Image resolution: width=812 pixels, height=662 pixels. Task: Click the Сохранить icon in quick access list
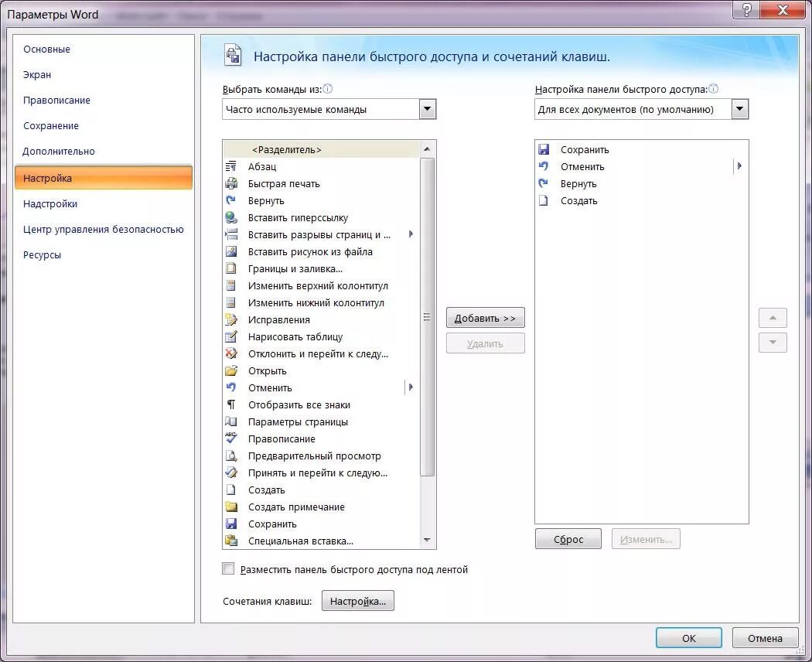(543, 150)
